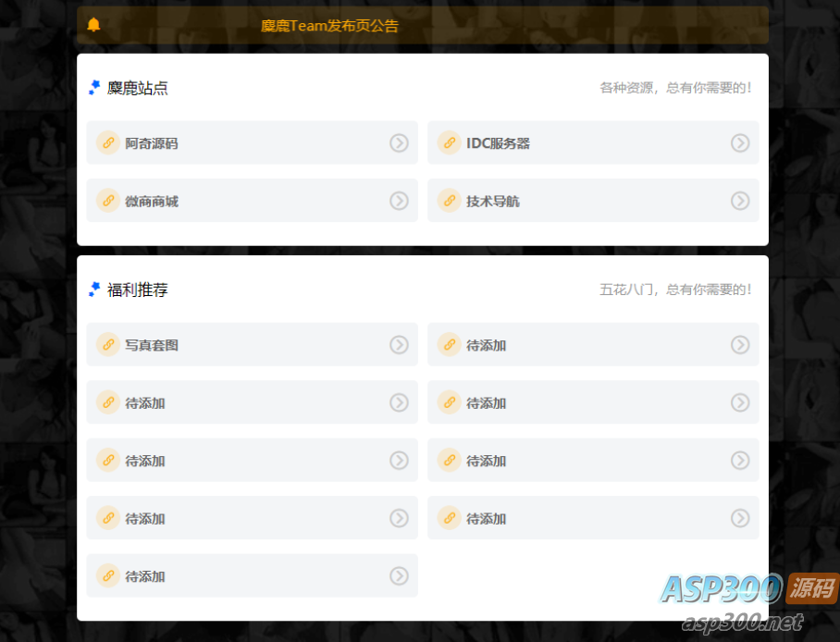Click the chain link icon of 技术导航
The width and height of the screenshot is (840, 642).
450,201
